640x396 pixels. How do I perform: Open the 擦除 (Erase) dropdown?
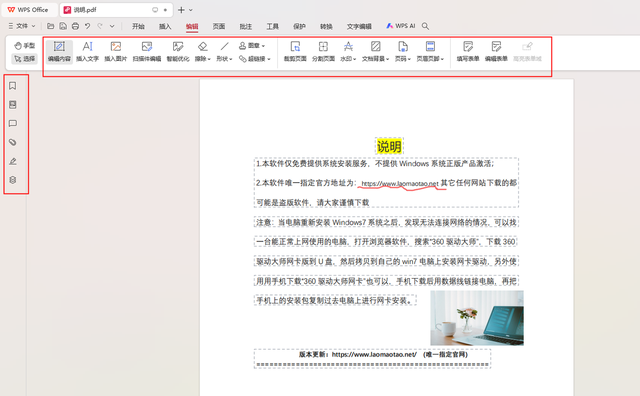tap(203, 51)
